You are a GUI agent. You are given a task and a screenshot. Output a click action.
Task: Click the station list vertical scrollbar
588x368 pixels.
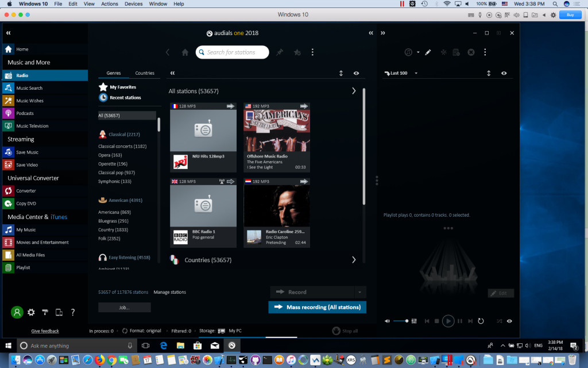(363, 147)
